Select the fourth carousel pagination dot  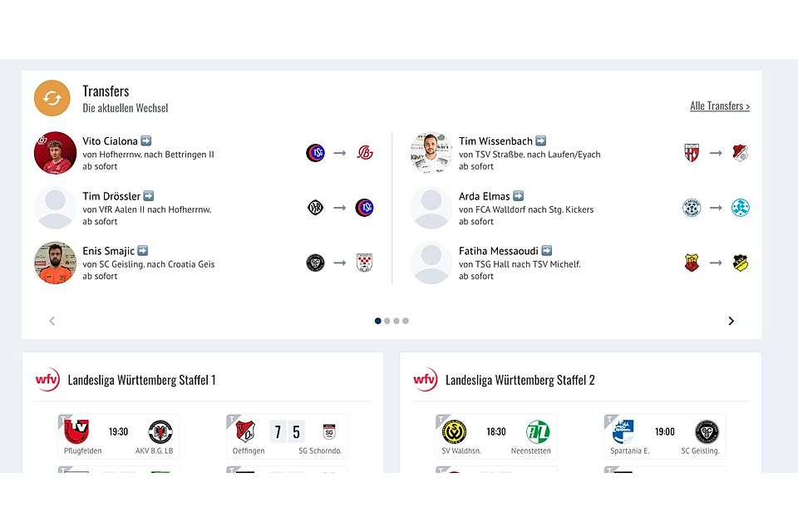[406, 321]
